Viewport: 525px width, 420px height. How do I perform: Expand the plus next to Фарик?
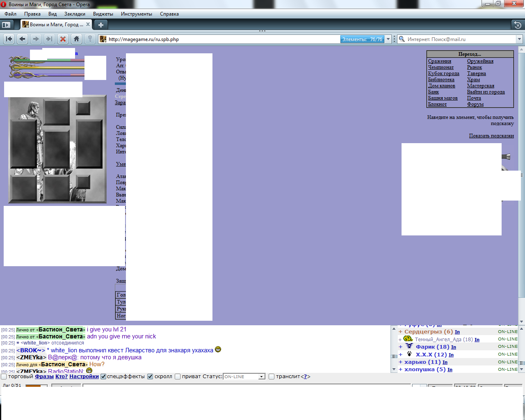tap(400, 347)
